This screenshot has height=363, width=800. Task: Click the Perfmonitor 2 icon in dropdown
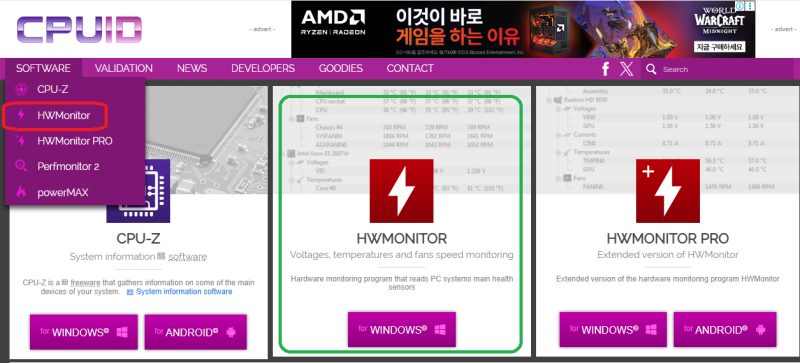pyautogui.click(x=21, y=166)
